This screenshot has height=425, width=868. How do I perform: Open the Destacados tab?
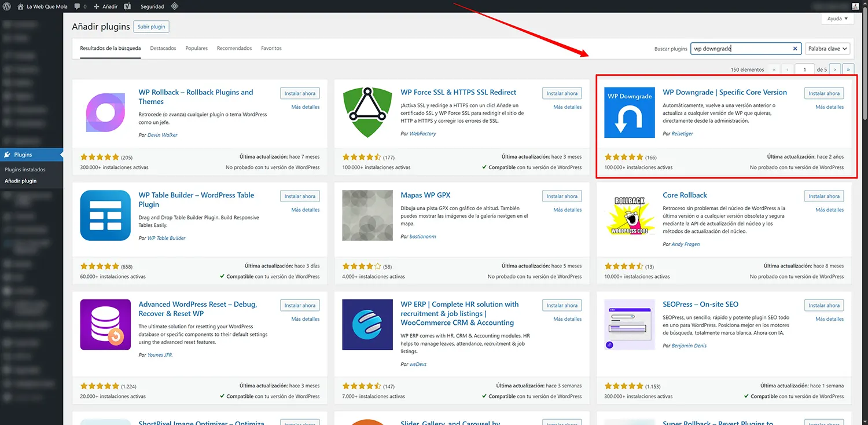pos(163,48)
